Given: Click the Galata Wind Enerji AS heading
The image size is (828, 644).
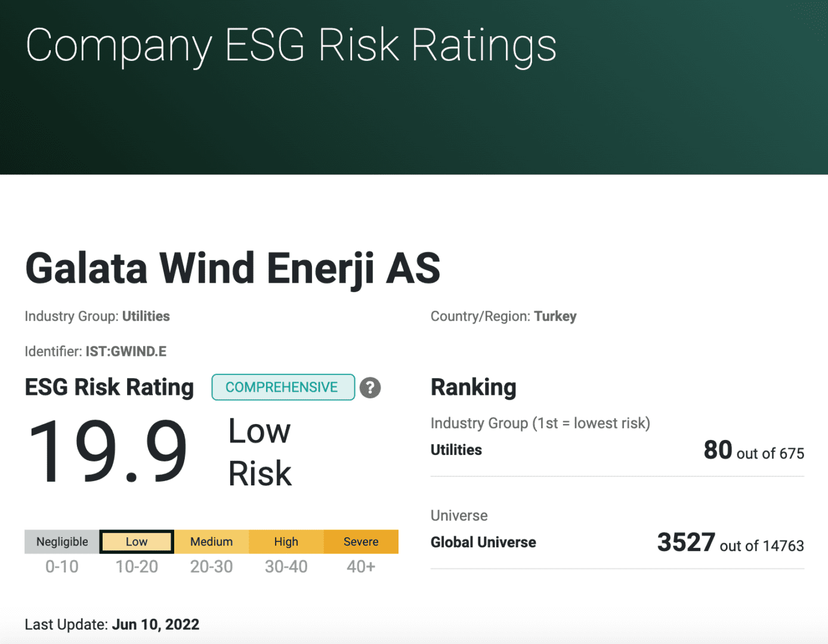Looking at the screenshot, I should tap(233, 268).
